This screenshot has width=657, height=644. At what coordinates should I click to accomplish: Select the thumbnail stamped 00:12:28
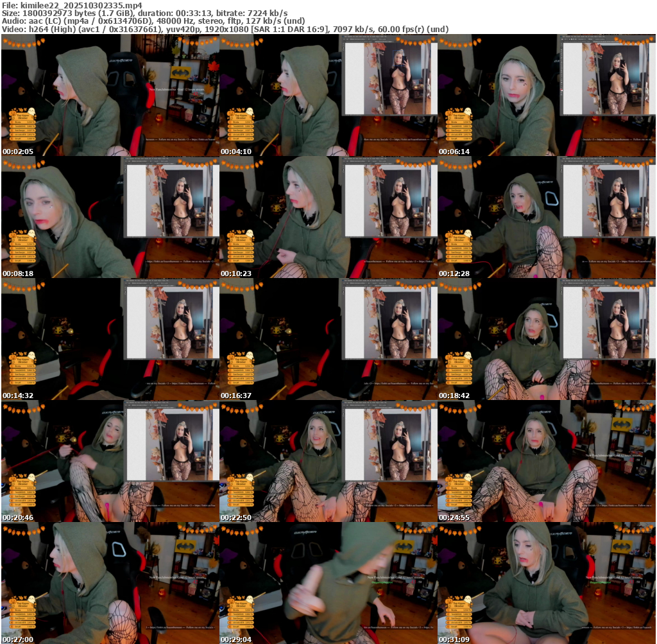pyautogui.click(x=546, y=217)
